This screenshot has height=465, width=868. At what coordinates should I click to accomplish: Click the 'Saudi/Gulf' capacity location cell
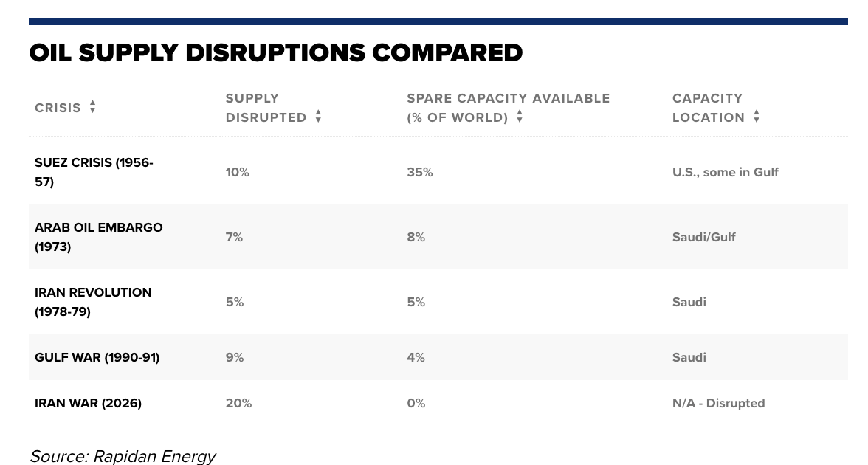(703, 237)
